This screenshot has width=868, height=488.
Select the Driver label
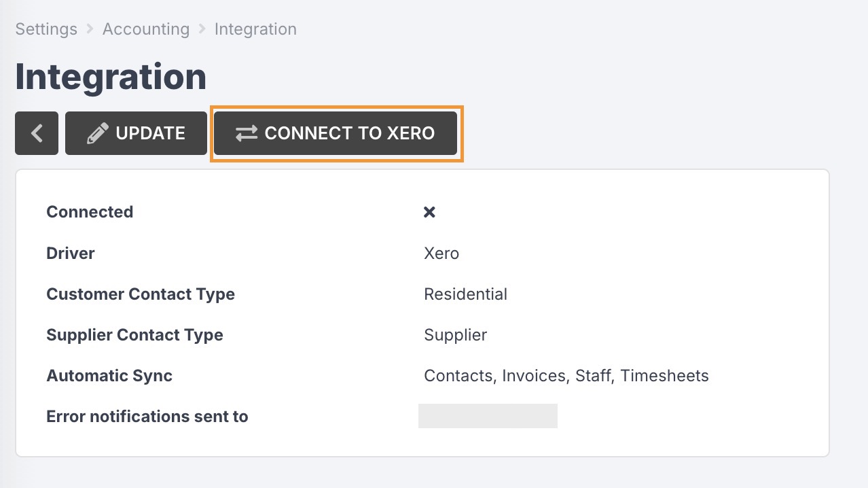(71, 253)
